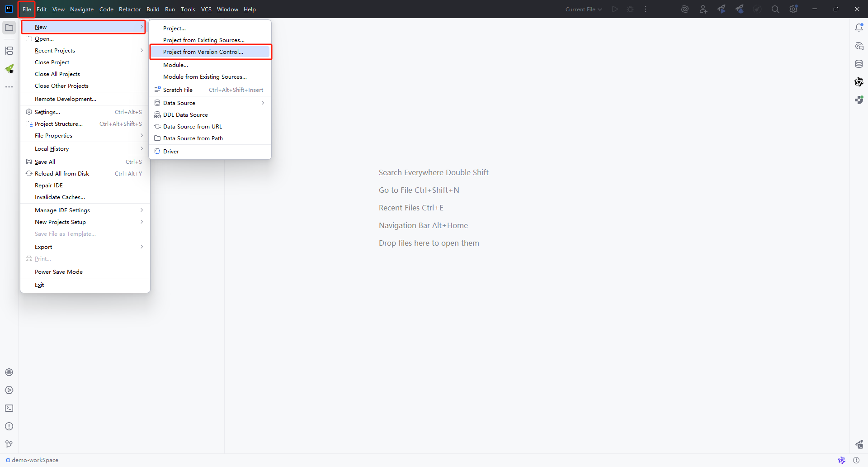The image size is (868, 467).
Task: Click the status bar warning circle icon
Action: pos(856,460)
